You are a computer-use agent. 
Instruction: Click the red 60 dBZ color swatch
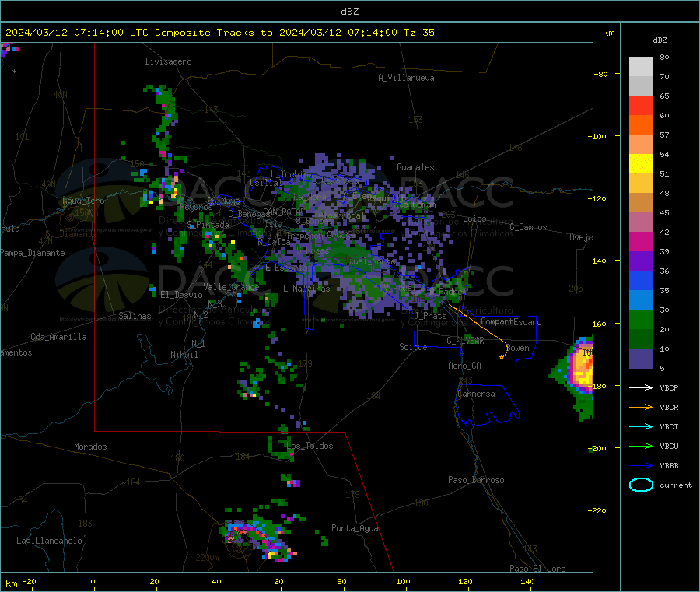[641, 105]
